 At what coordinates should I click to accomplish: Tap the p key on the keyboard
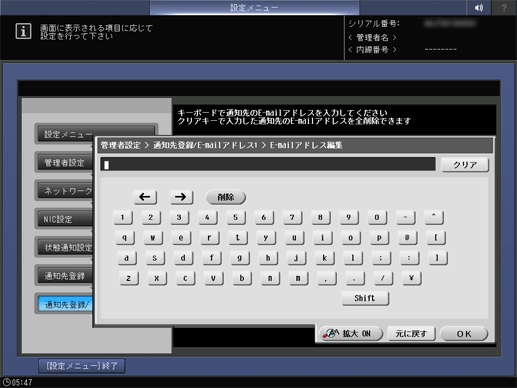[x=379, y=238]
